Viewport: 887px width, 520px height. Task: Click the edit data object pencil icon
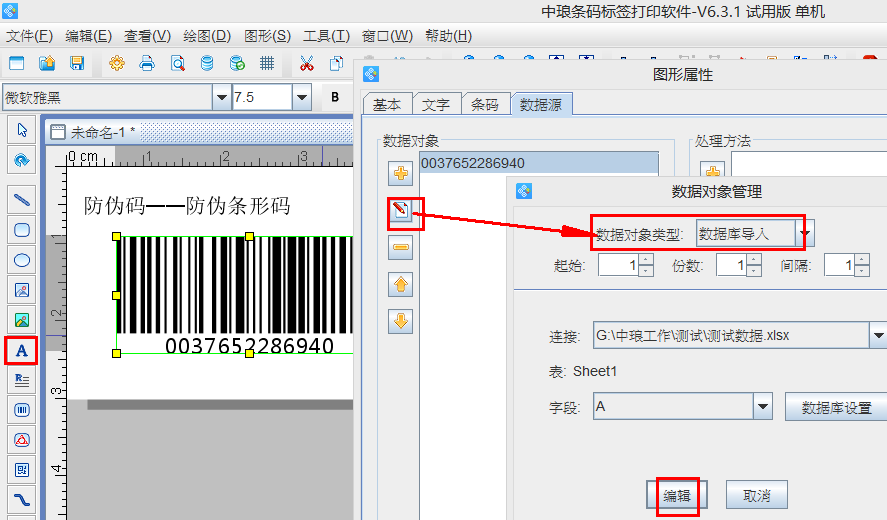[x=402, y=210]
